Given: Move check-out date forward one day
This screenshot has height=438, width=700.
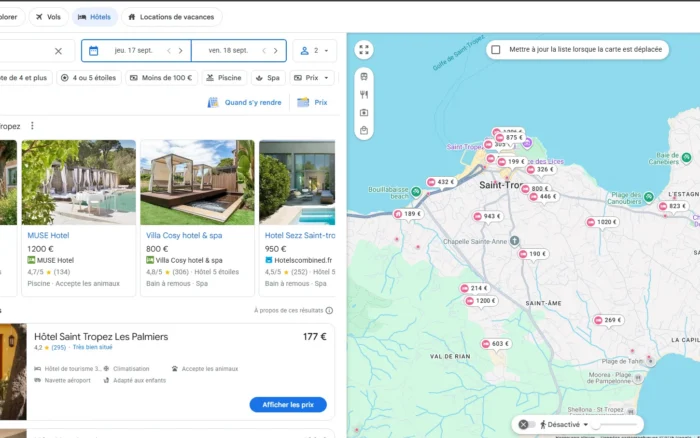Looking at the screenshot, I should pyautogui.click(x=275, y=51).
